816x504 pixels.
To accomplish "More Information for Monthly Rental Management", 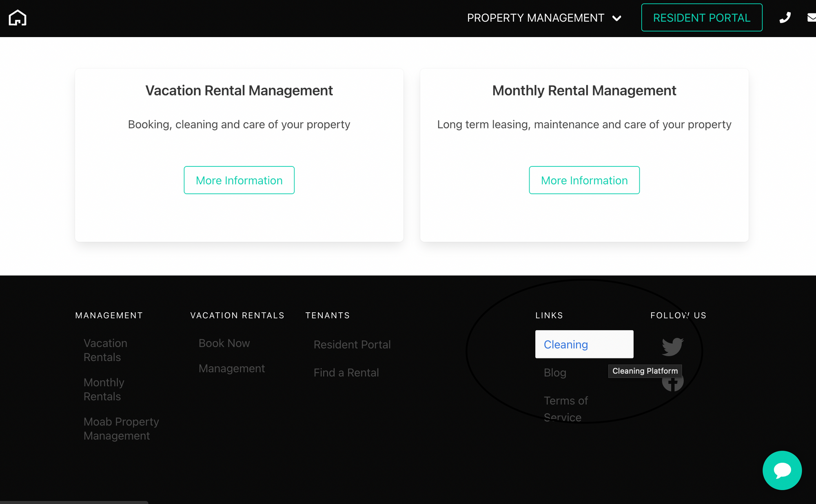I will (x=584, y=180).
